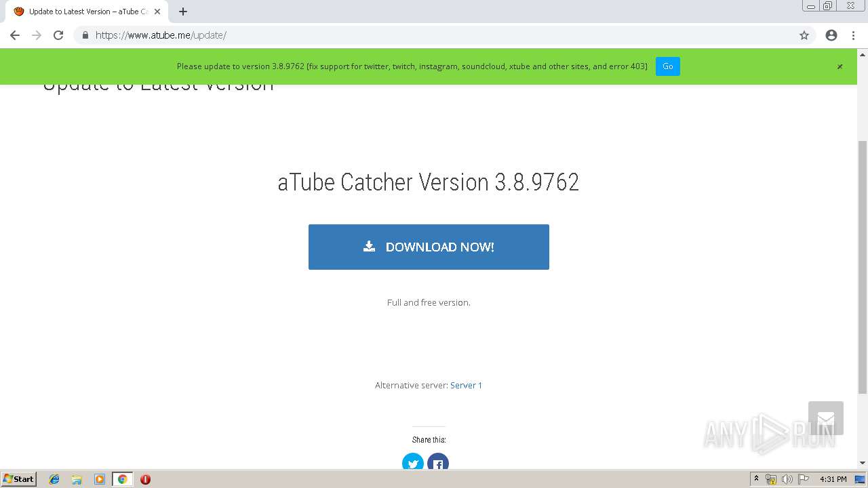This screenshot has width=868, height=488.
Task: Launch Internet Explorer from taskbar
Action: (x=54, y=479)
